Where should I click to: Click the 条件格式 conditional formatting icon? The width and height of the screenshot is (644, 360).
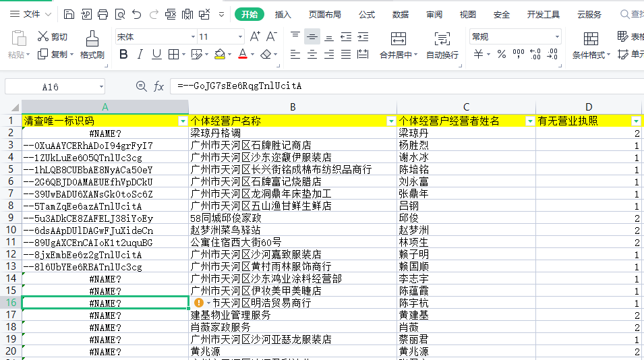coord(591,39)
